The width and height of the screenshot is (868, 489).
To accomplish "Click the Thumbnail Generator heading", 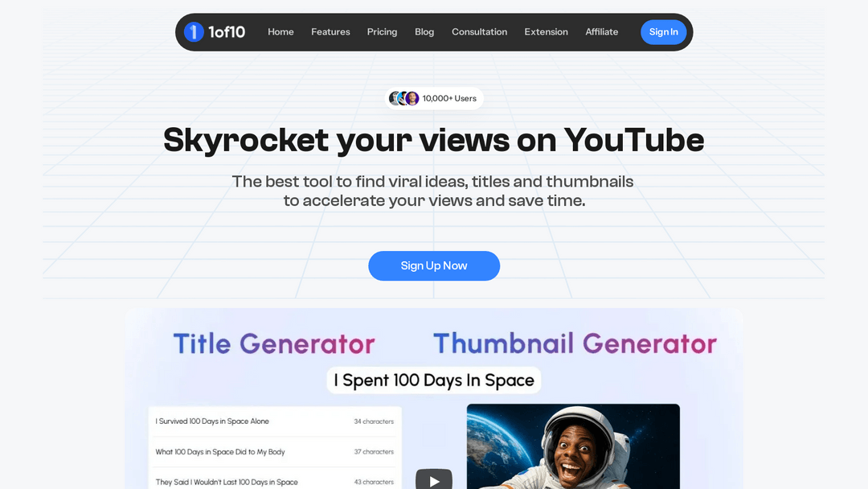I will (575, 344).
